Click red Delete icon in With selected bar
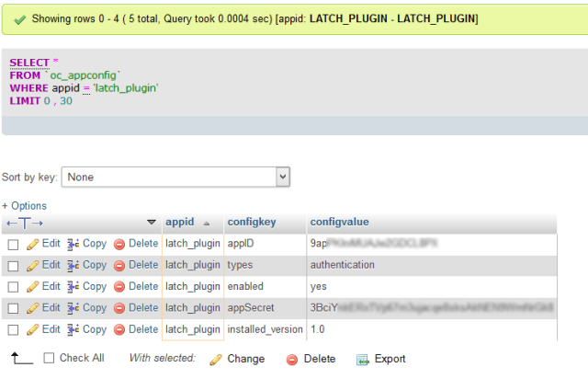 pos(292,359)
